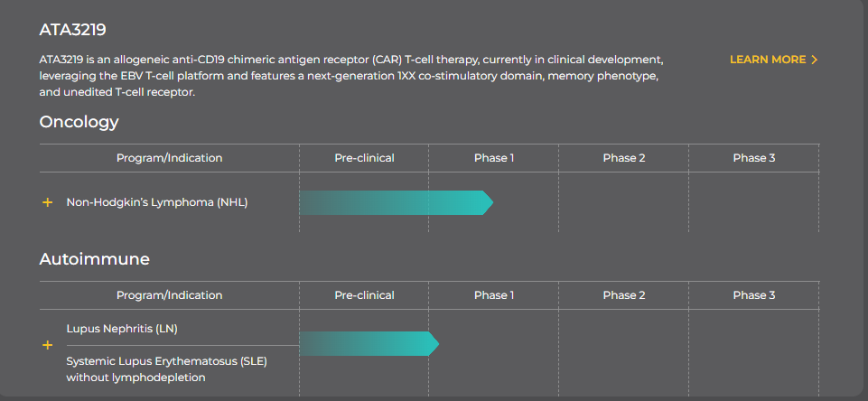Click the Oncology section heading
The image size is (868, 401).
point(79,122)
